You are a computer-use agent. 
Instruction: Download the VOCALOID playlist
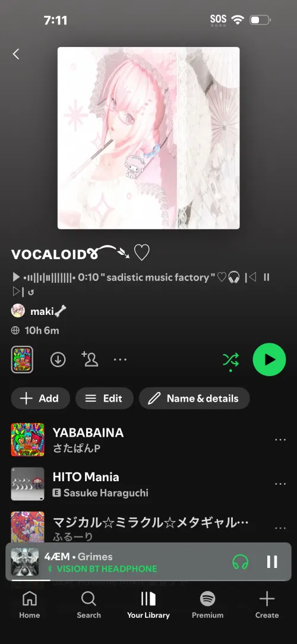pos(58,360)
